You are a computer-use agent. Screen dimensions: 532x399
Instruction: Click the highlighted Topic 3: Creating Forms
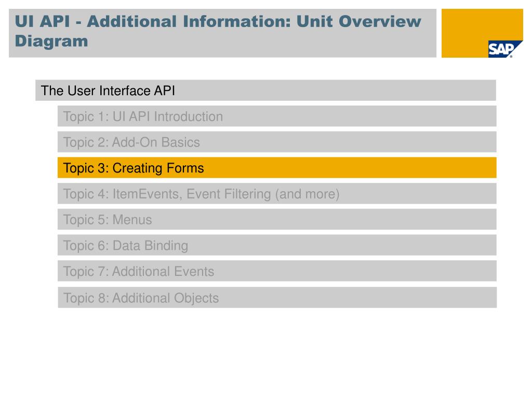coord(134,168)
